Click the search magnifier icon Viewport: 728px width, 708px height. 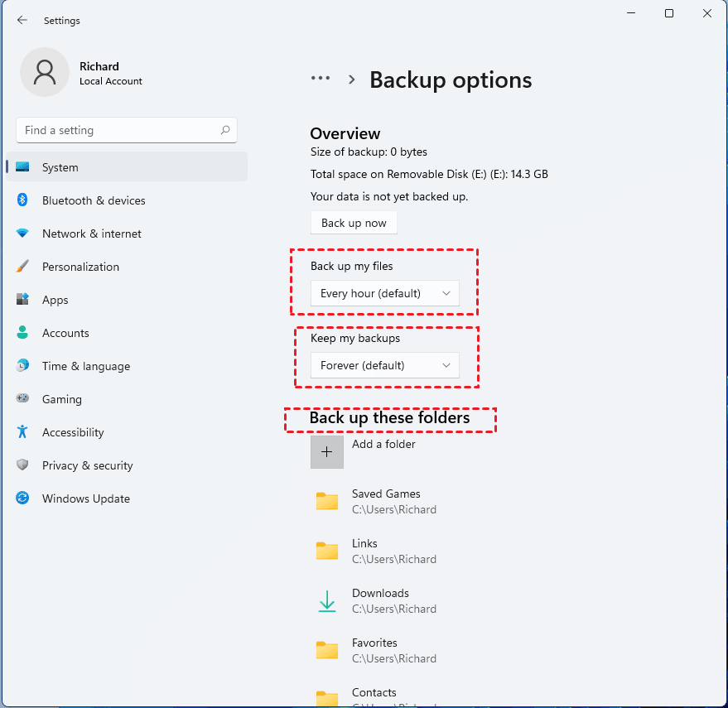(x=225, y=130)
